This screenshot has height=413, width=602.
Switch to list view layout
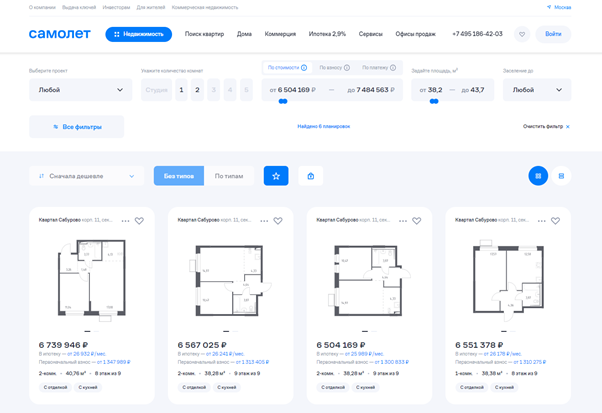[561, 176]
